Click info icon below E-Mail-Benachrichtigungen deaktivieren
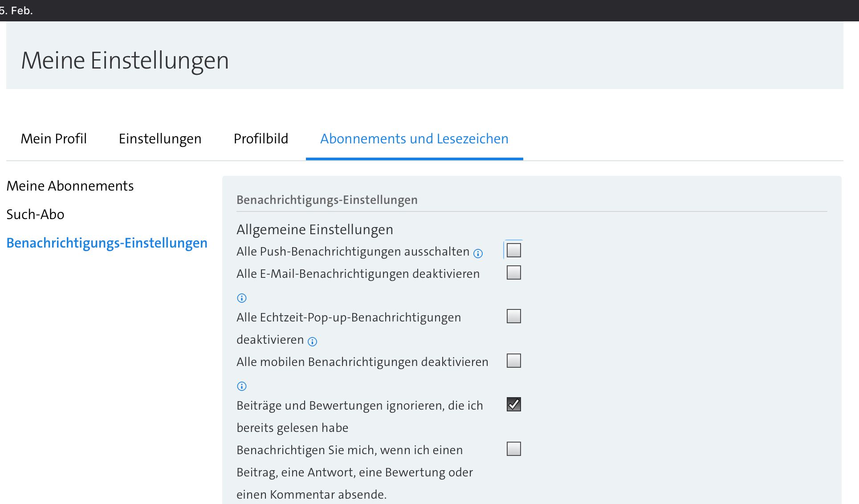Image resolution: width=859 pixels, height=504 pixels. (x=242, y=298)
